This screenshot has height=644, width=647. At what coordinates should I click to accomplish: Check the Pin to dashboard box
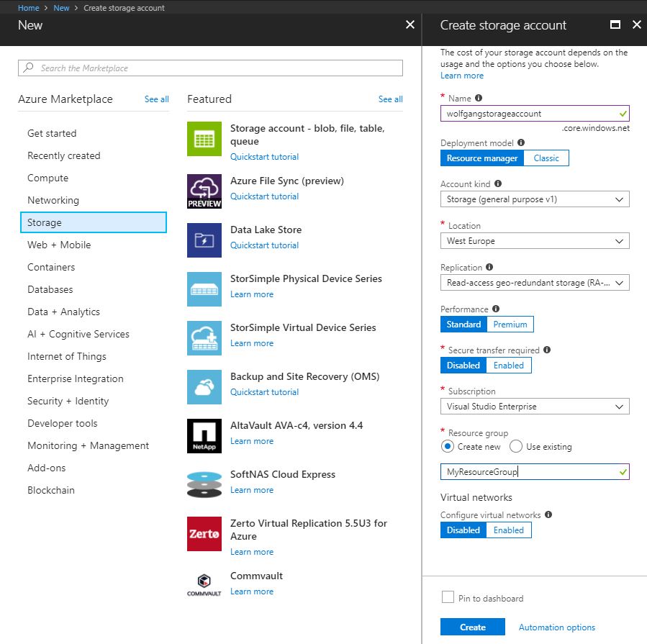pyautogui.click(x=447, y=598)
